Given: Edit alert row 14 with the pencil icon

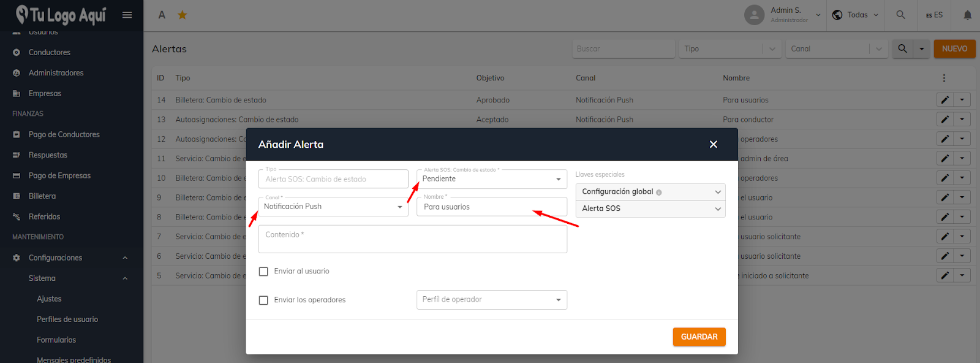Looking at the screenshot, I should [x=945, y=100].
